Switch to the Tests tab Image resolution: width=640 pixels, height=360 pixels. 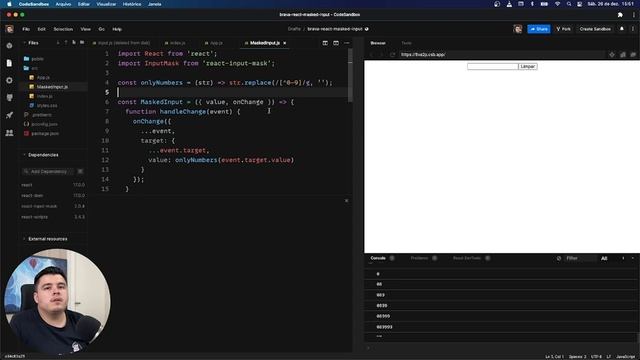406,43
